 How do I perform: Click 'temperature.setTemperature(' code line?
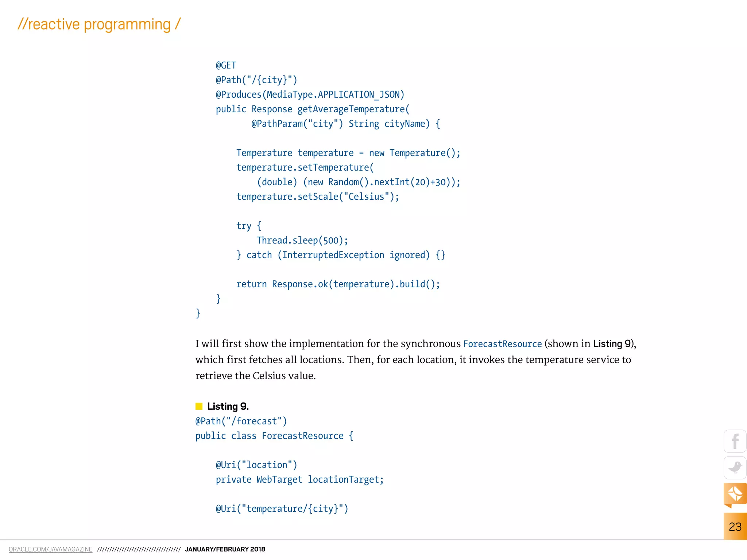tap(305, 168)
